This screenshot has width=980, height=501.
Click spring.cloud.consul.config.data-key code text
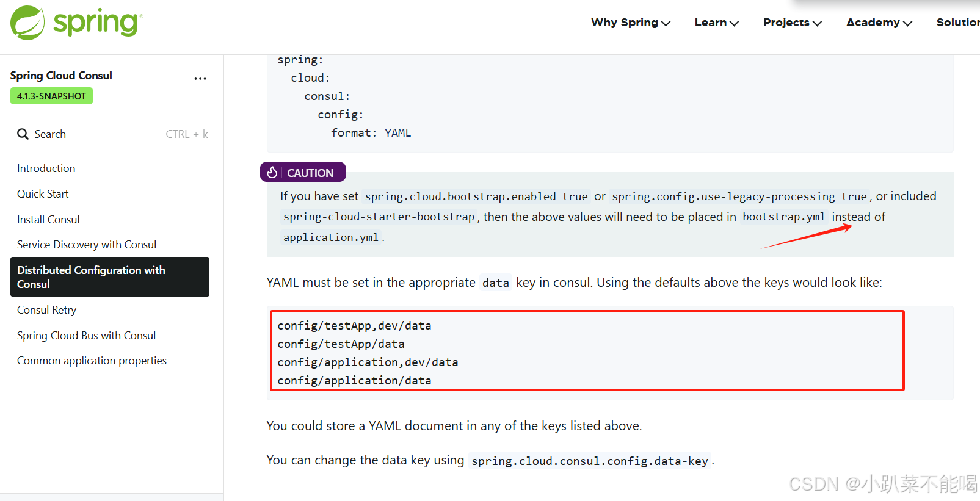590,461
